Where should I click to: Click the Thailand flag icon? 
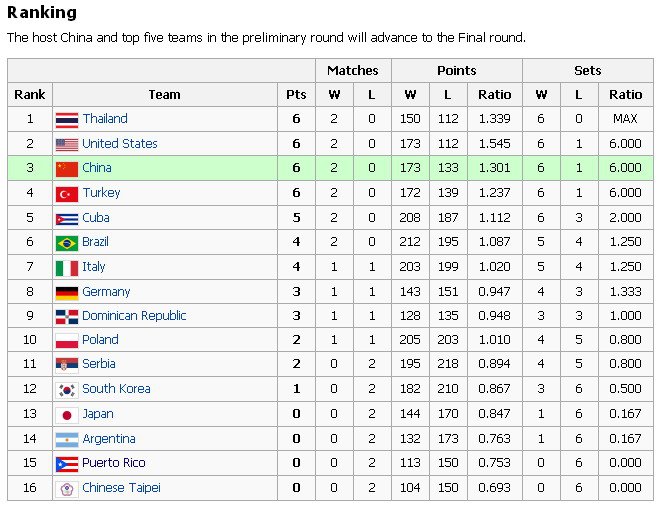[67, 120]
